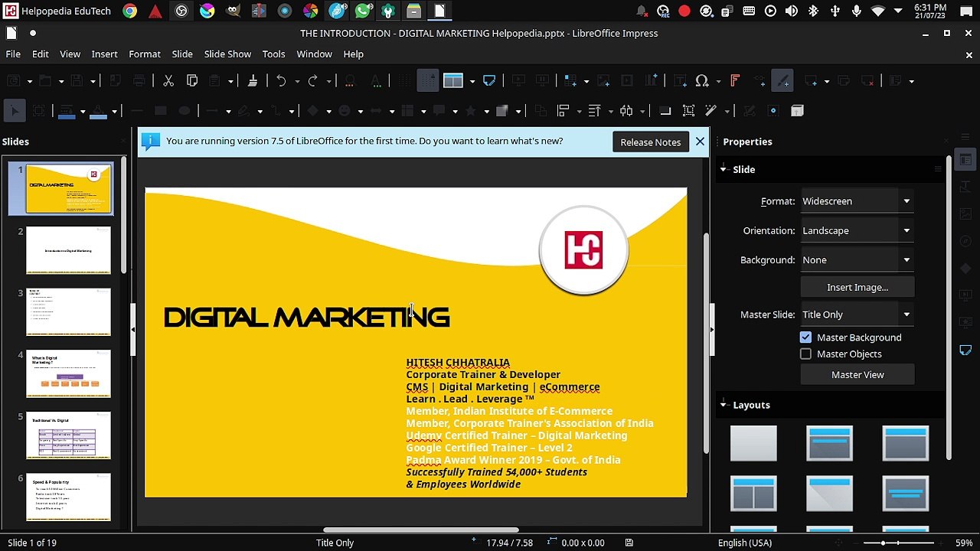
Task: Click the DIGITAL MARKETING title text
Action: [306, 318]
